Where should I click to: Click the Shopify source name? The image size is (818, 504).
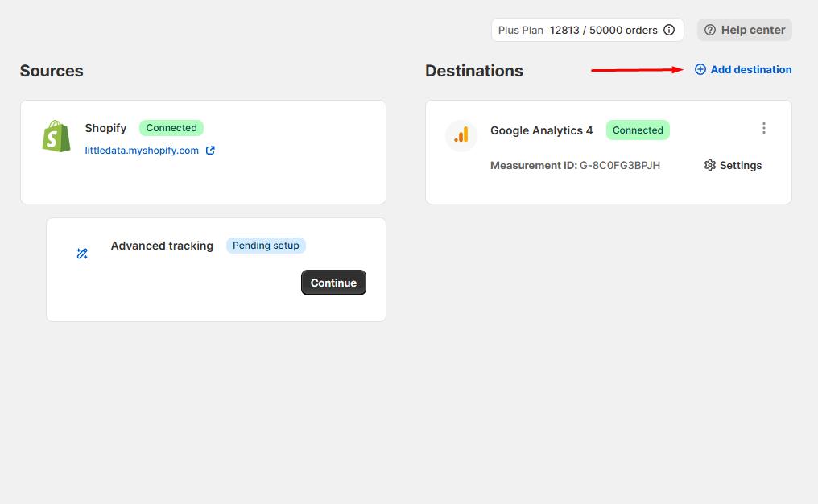[105, 128]
